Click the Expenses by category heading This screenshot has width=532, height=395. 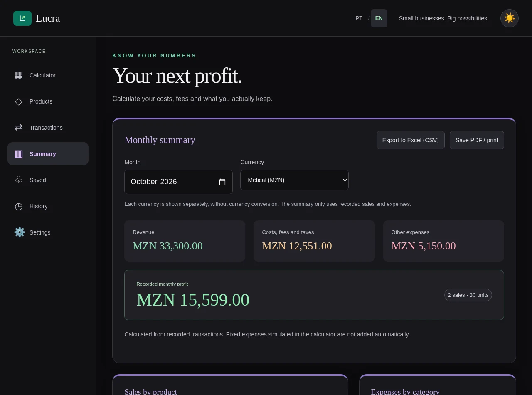405,392
